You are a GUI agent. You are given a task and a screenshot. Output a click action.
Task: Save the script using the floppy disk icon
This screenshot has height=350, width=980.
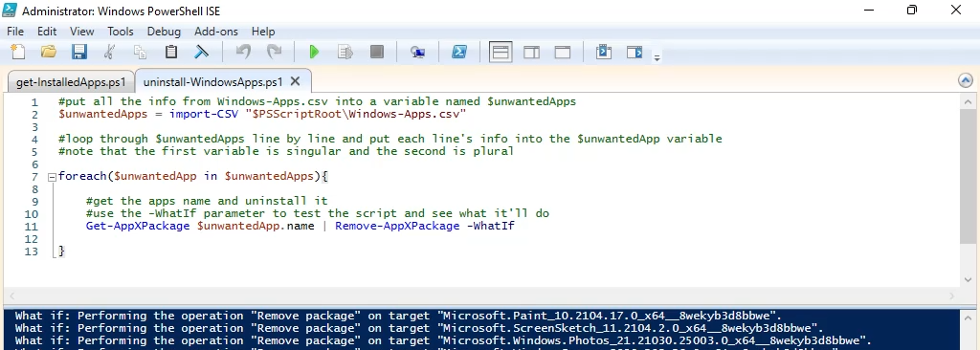[x=79, y=52]
